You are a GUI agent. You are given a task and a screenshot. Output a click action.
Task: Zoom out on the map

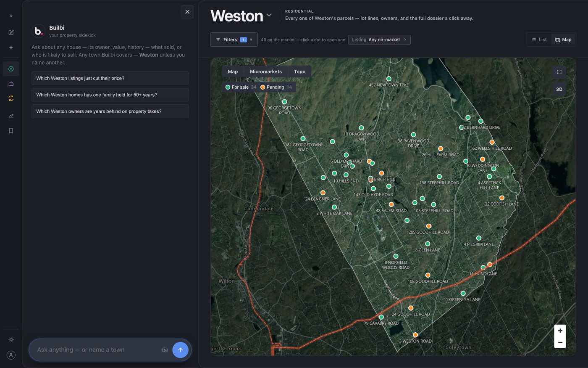560,342
